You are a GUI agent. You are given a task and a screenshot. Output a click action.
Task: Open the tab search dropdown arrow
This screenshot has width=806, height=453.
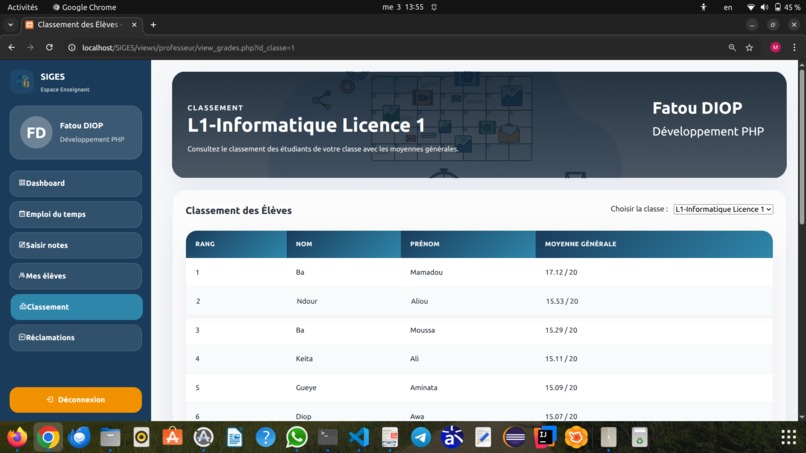click(10, 25)
